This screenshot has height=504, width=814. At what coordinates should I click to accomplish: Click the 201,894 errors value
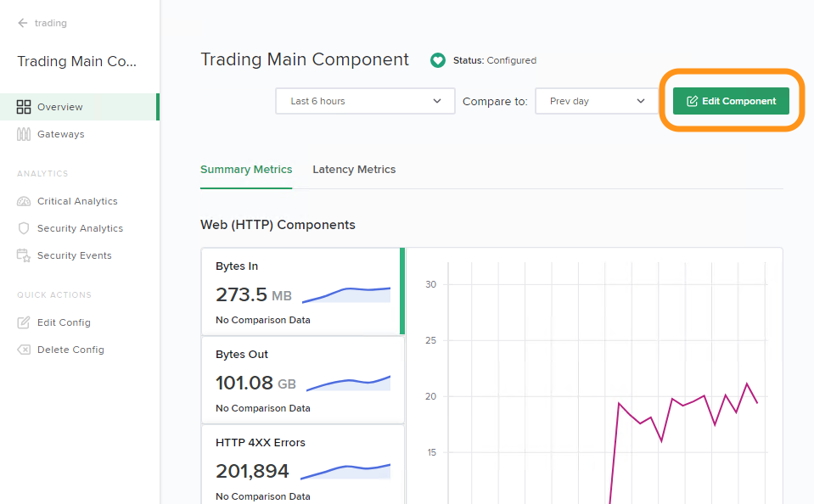[x=252, y=471]
